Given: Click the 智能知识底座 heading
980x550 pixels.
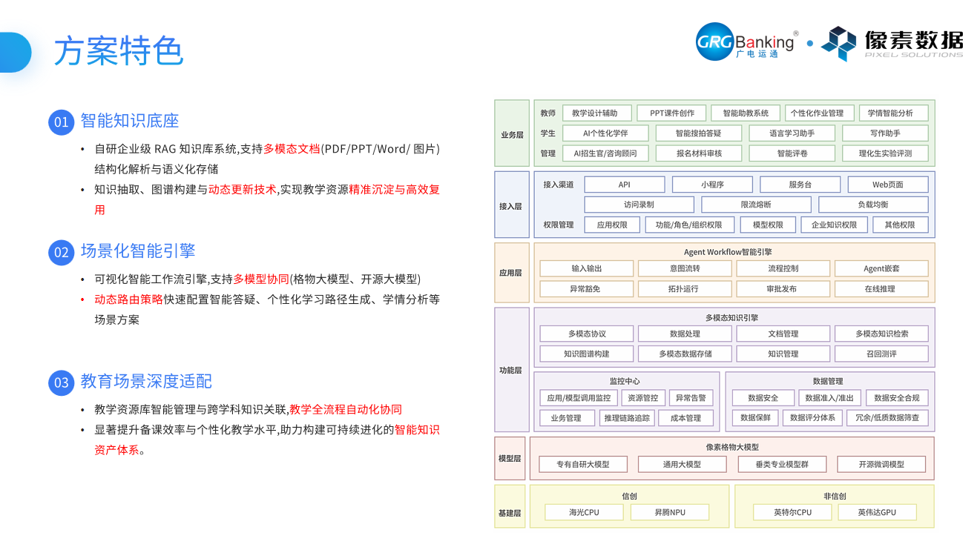Looking at the screenshot, I should point(130,121).
